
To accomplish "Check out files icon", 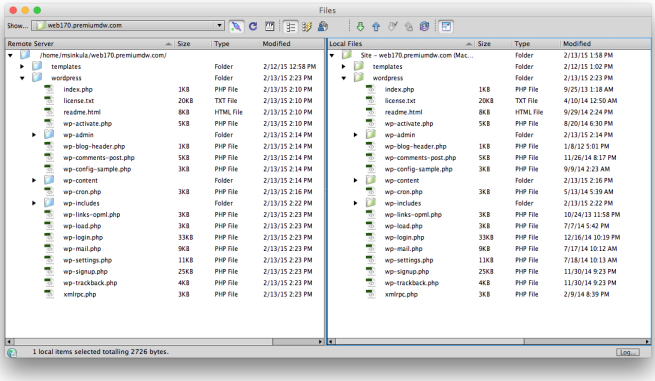I will click(392, 27).
